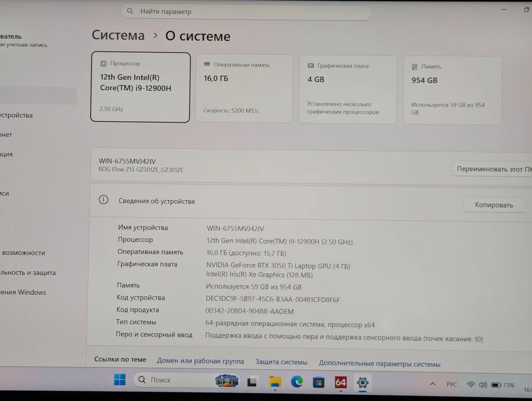Open the privacy and защита sidebar item
The width and height of the screenshot is (532, 401).
pos(28,272)
